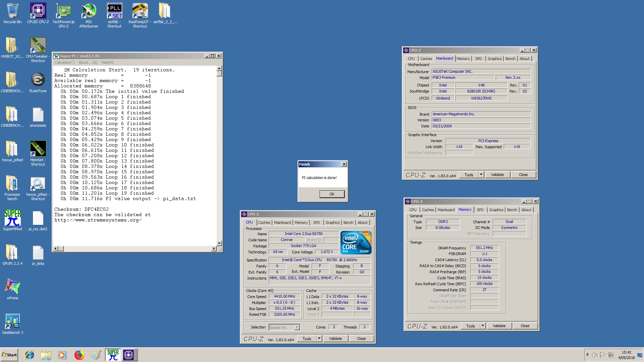Click Tools button in Mainboard window
This screenshot has height=362, width=644.
(x=469, y=175)
